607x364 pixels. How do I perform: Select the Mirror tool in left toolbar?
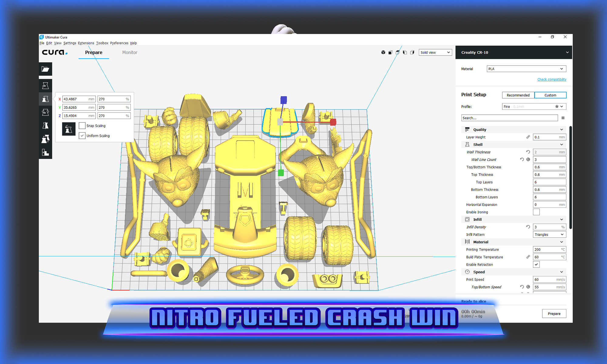[45, 126]
